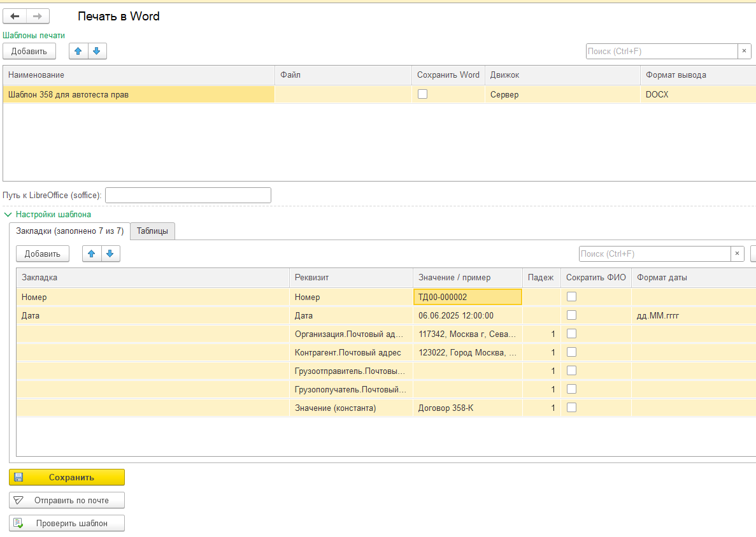
Task: Toggle Сократить ФИО for Грузоотправитель row
Action: coord(571,371)
